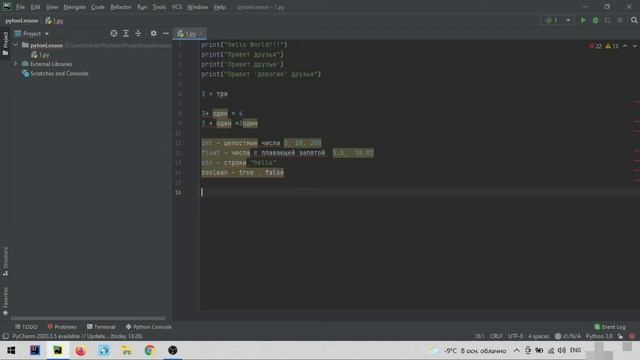Click the Debug bug icon
The height and width of the screenshot is (360, 640).
tap(596, 20)
